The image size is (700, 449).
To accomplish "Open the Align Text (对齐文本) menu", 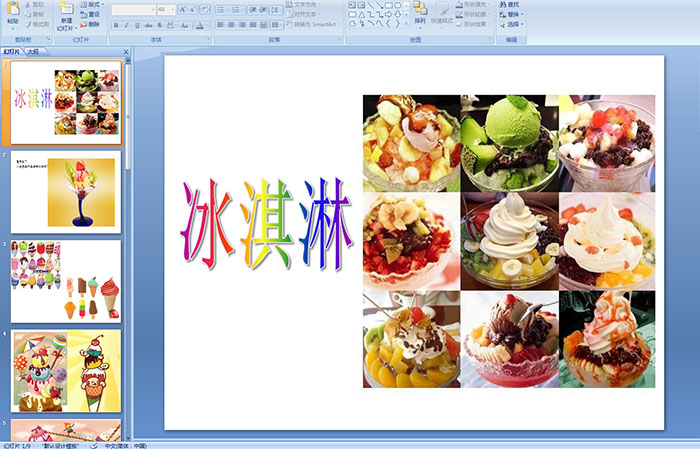I will 304,14.
